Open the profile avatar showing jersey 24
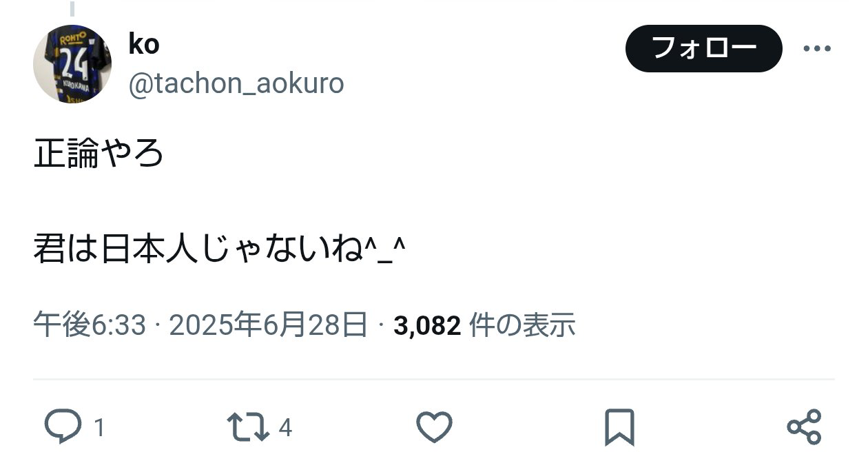The width and height of the screenshot is (868, 472). click(x=72, y=64)
